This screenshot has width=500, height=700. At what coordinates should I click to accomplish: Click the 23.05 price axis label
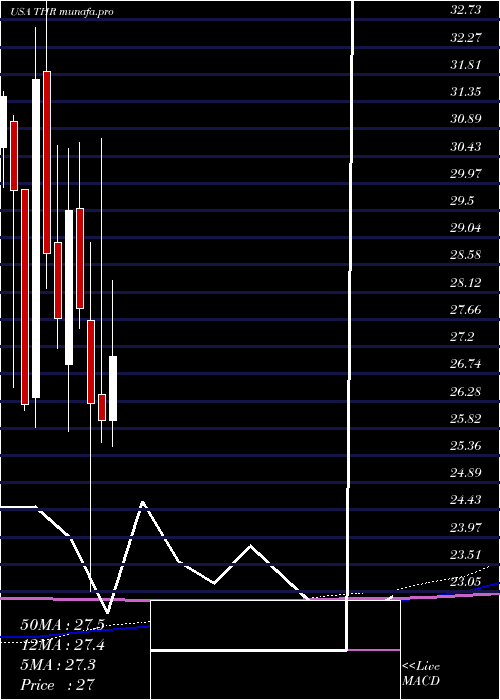point(466,582)
